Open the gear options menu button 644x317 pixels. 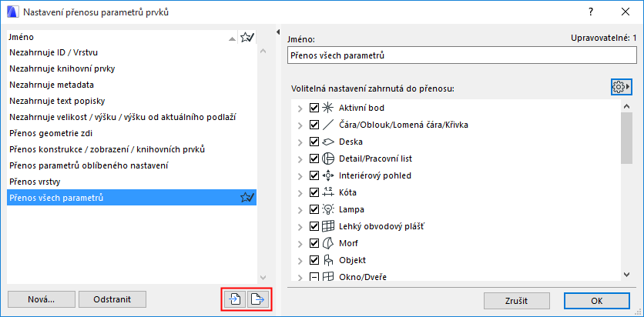click(620, 87)
